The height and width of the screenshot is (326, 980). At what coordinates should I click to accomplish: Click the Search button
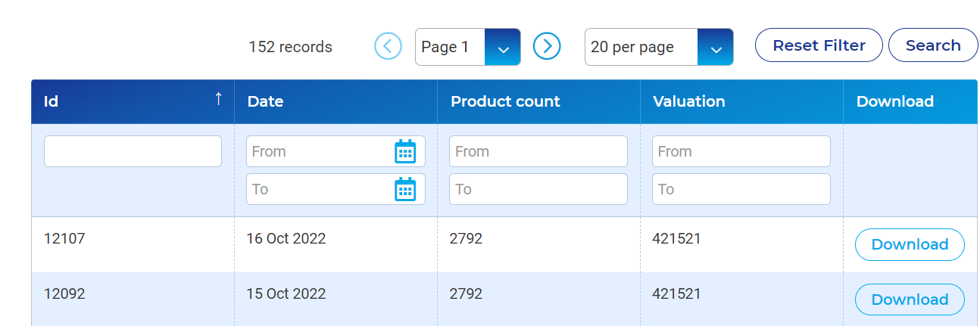click(x=933, y=45)
